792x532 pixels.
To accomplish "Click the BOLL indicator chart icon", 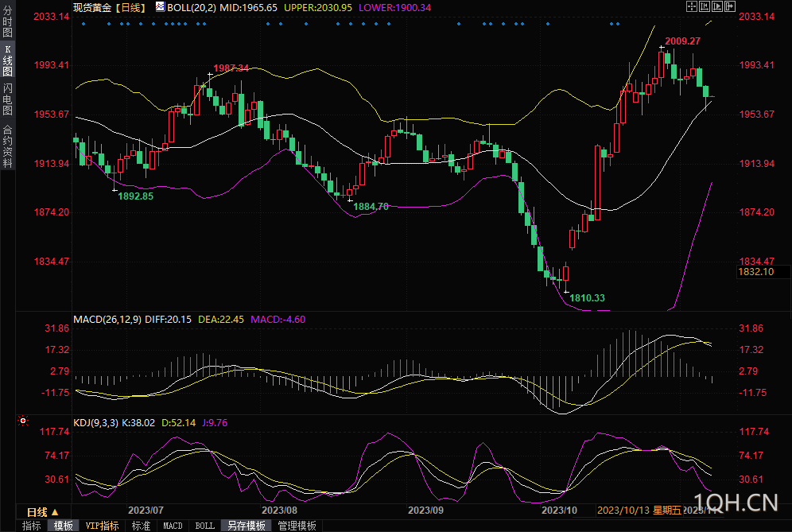I will pos(160,6).
